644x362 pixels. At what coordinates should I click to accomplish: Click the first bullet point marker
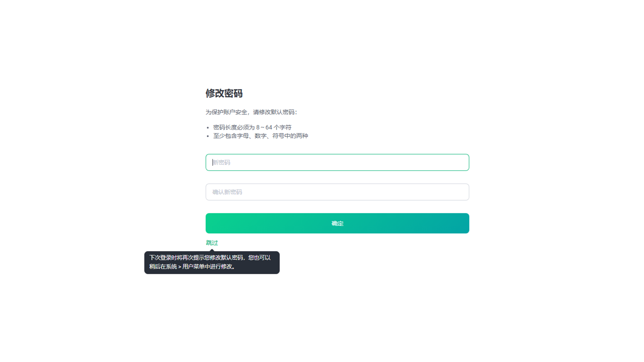pos(208,128)
